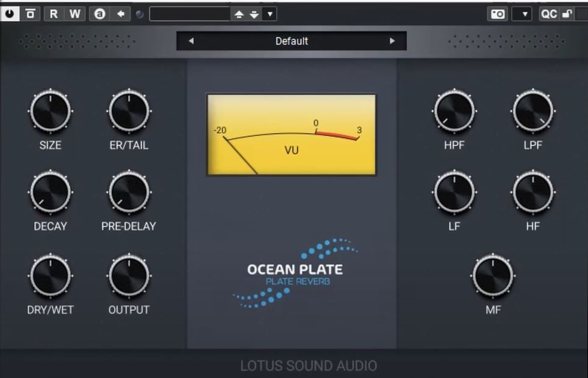Click the LF knob
The height and width of the screenshot is (378, 588).
[454, 192]
